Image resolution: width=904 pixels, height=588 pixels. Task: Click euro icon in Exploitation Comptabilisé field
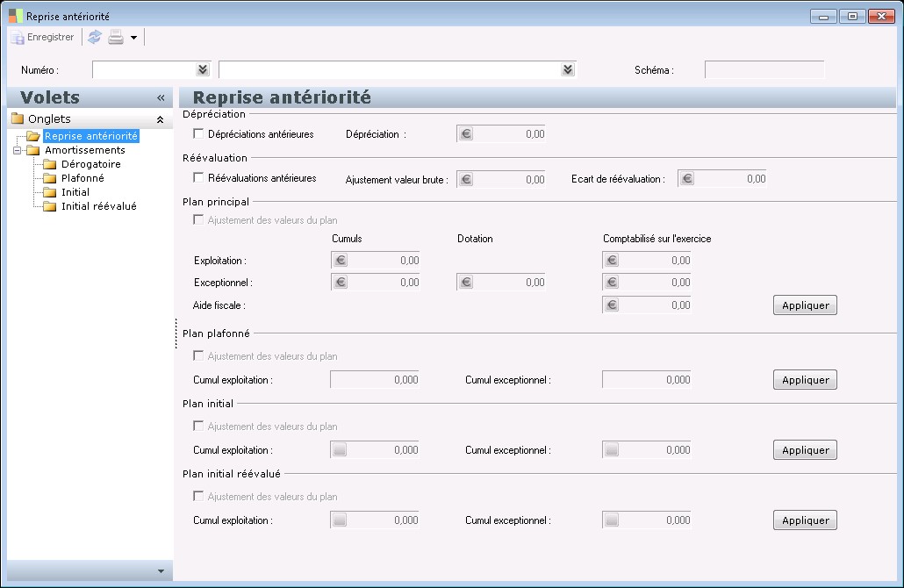[613, 261]
